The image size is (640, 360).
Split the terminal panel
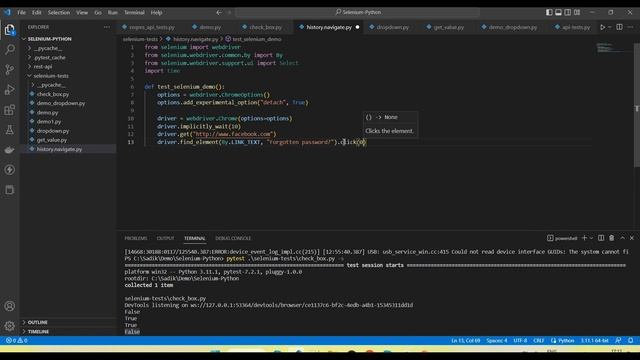(x=601, y=238)
